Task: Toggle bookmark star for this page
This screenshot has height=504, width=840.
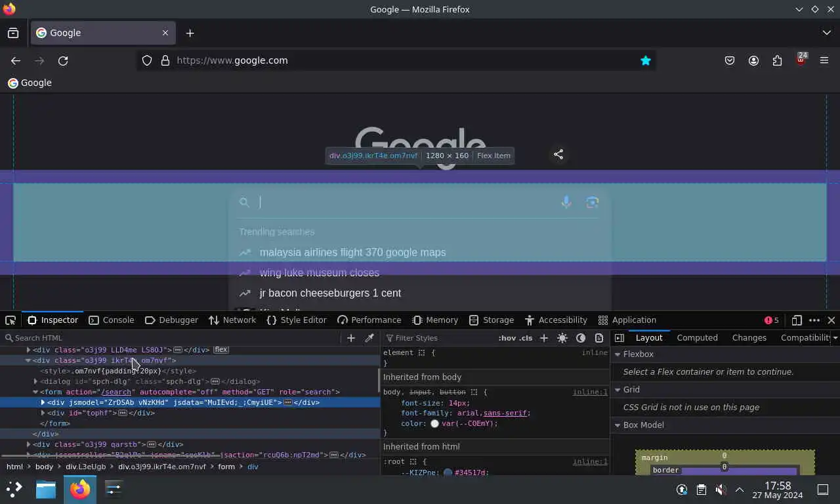Action: click(x=646, y=60)
